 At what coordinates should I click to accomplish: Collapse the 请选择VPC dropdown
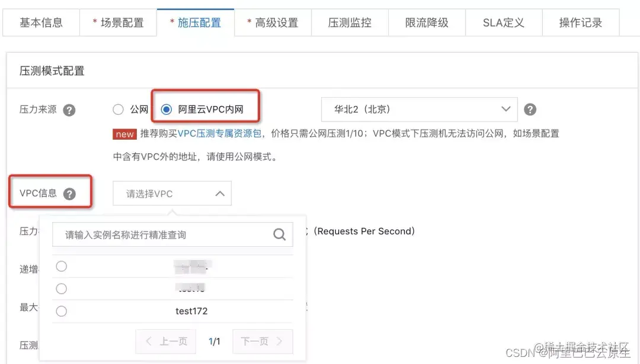172,193
